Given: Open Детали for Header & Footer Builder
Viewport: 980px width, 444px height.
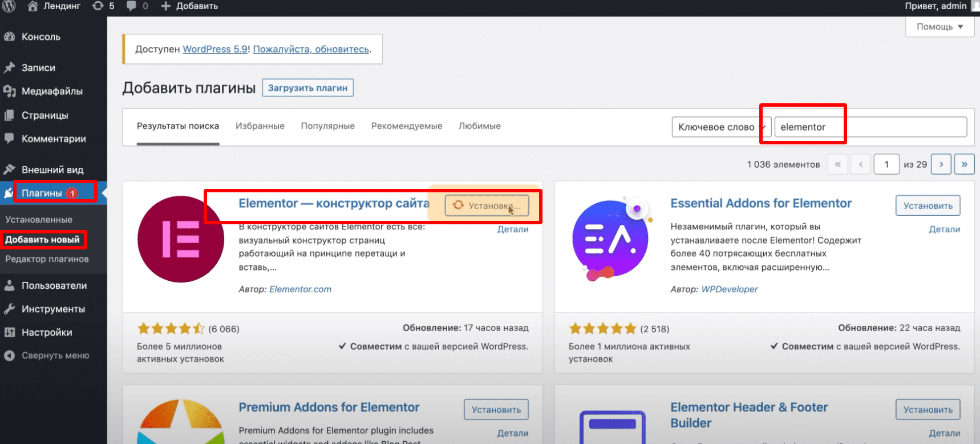Looking at the screenshot, I should pyautogui.click(x=945, y=433).
